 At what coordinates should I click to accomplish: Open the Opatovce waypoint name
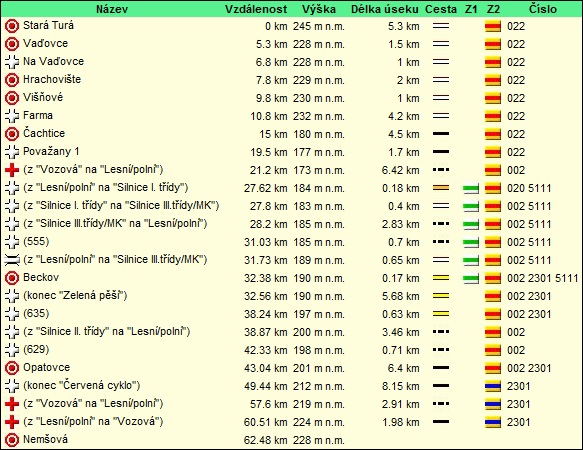point(46,367)
